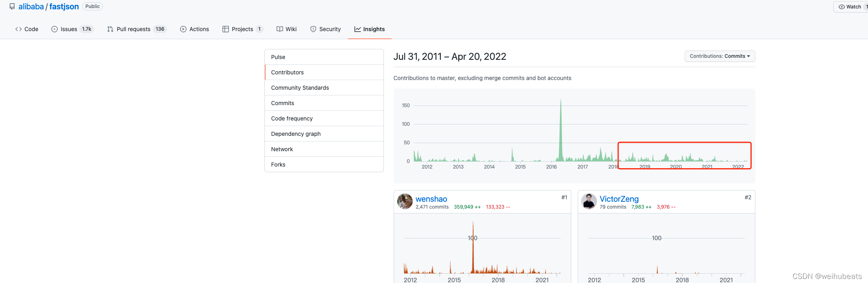Screen dimensions: 868x283
Task: Open the Projects tab
Action: click(243, 29)
